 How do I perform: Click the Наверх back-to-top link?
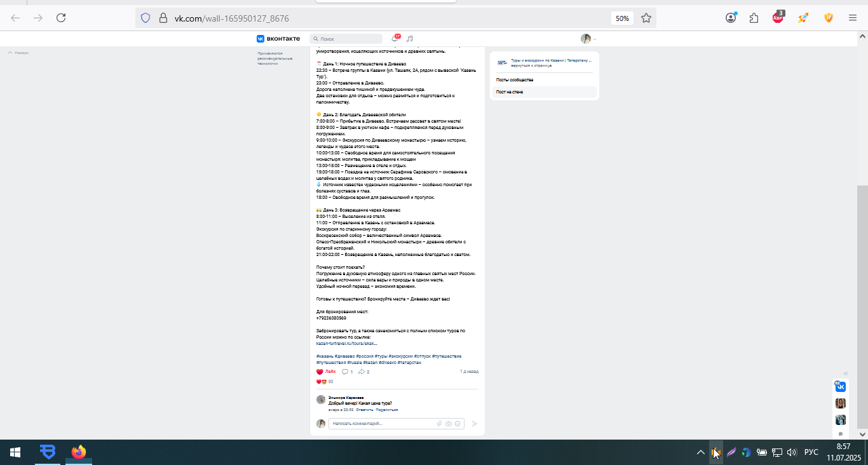18,53
